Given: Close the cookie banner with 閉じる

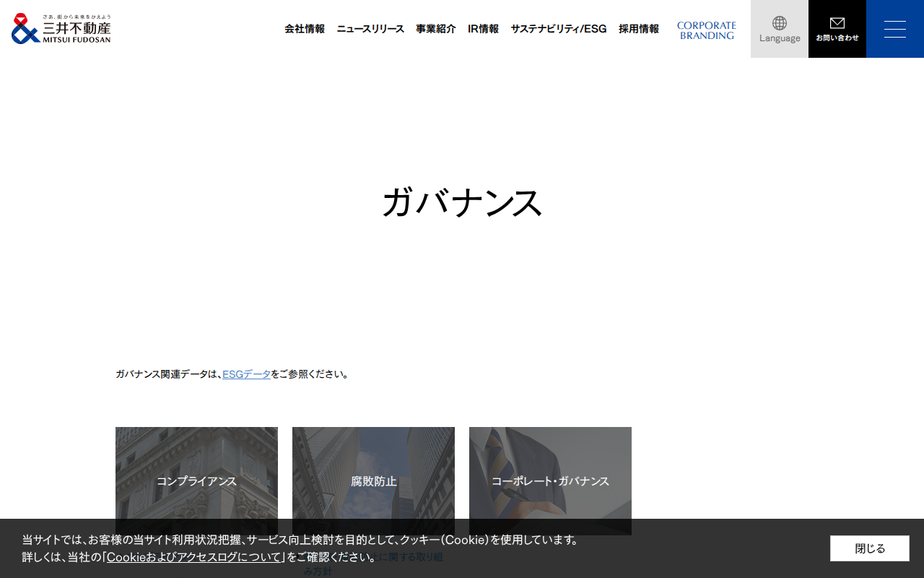Looking at the screenshot, I should click(870, 548).
